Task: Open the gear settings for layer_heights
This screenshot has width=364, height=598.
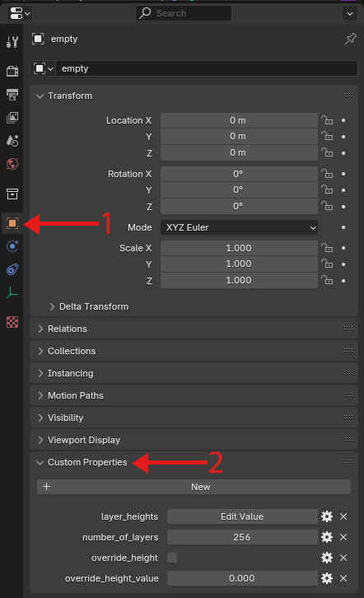Action: [x=327, y=516]
